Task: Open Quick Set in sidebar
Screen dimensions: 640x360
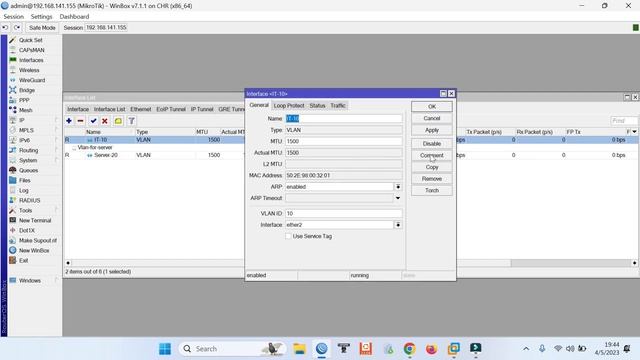Action: (x=31, y=40)
